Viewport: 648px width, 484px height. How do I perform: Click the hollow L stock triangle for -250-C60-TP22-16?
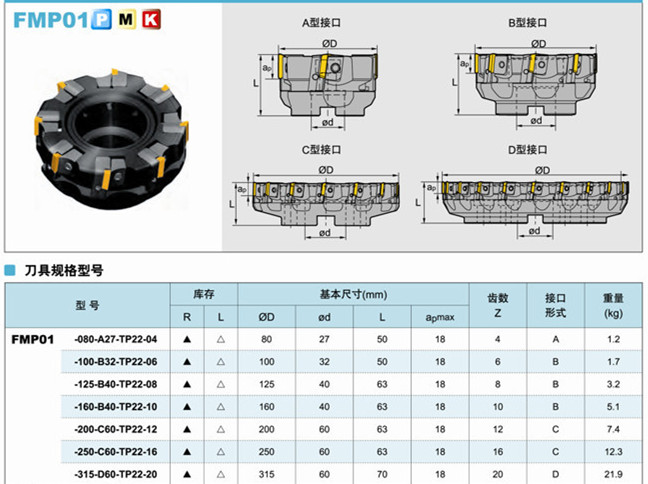[220, 450]
